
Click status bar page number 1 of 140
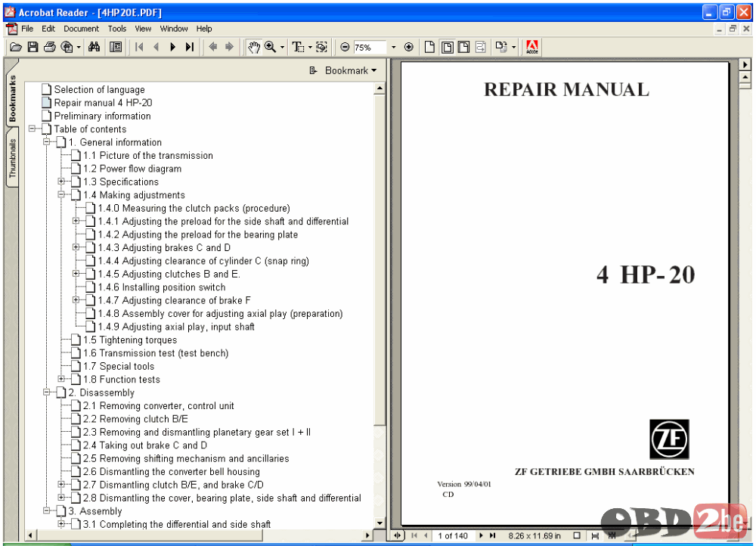click(x=453, y=535)
